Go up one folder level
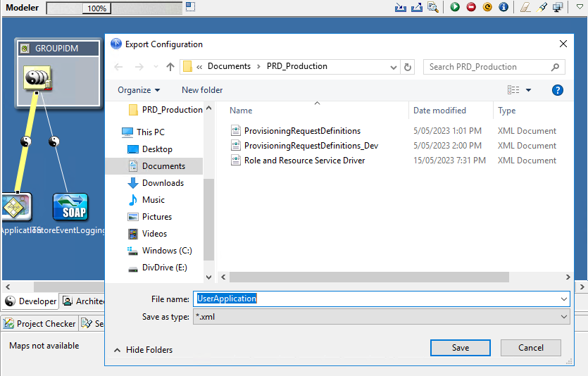The image size is (588, 376). [170, 67]
